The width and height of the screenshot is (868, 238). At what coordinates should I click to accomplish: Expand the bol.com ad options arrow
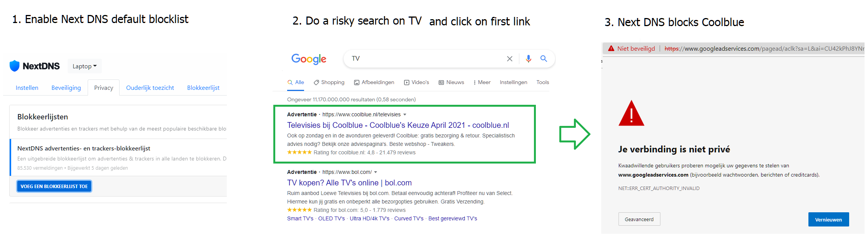pyautogui.click(x=376, y=172)
